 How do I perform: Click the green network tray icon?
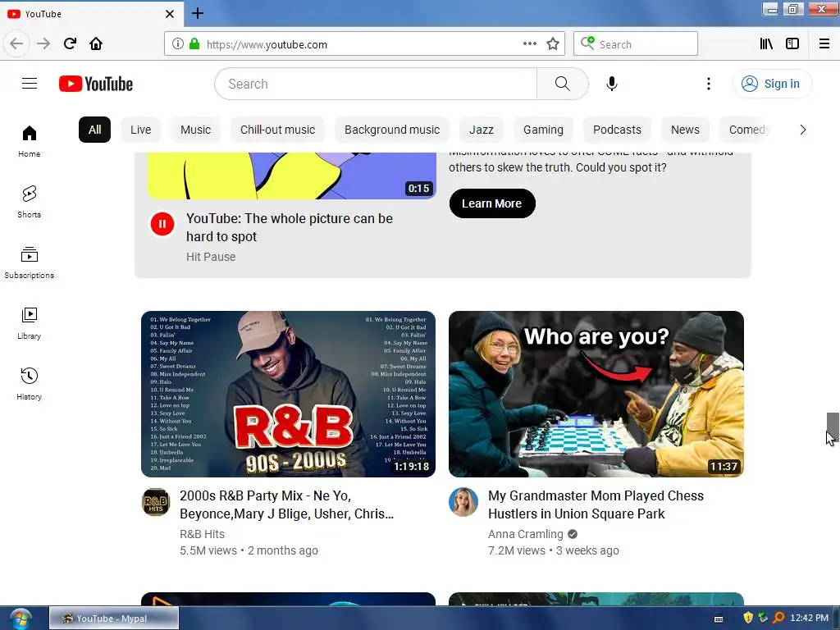click(763, 619)
